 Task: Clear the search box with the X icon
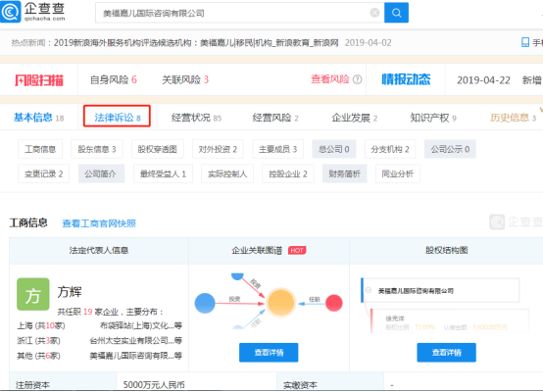coord(374,13)
